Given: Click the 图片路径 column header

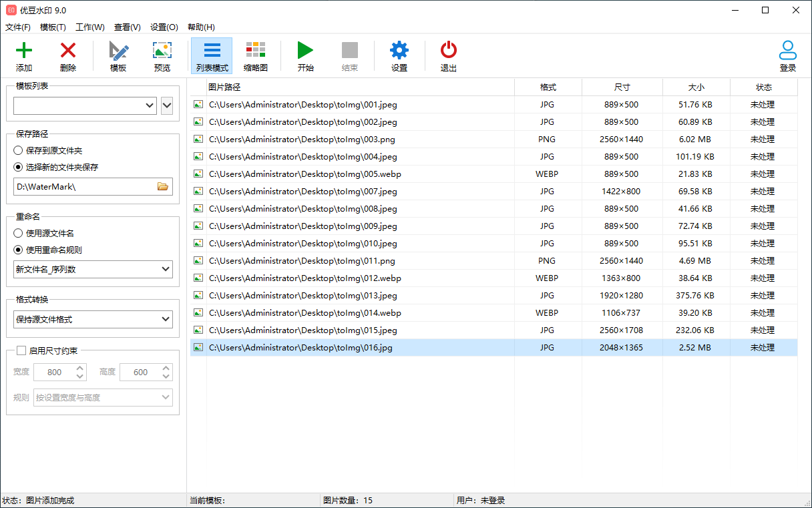Looking at the screenshot, I should (x=361, y=87).
